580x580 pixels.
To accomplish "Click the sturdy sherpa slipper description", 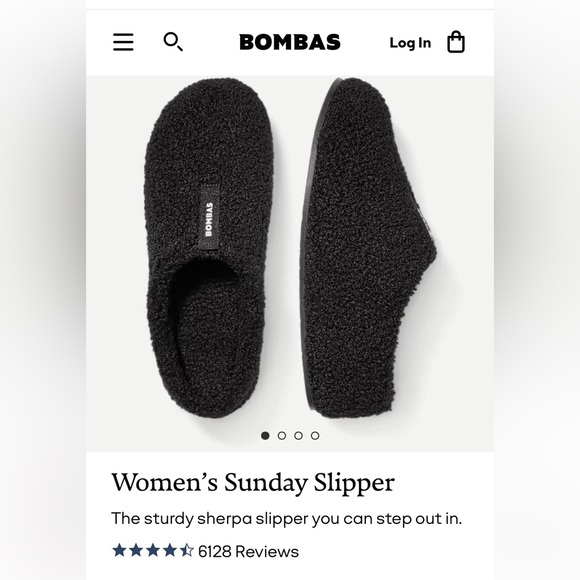I will 287,519.
